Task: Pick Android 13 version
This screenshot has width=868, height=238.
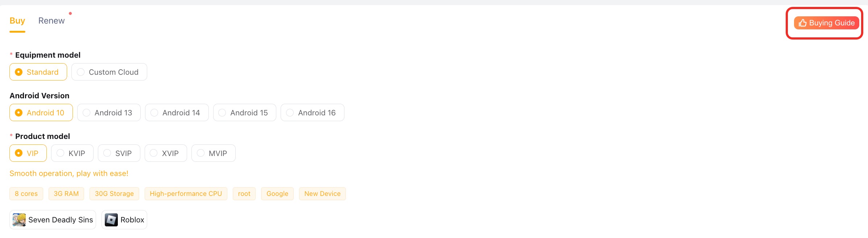Action: (x=109, y=113)
